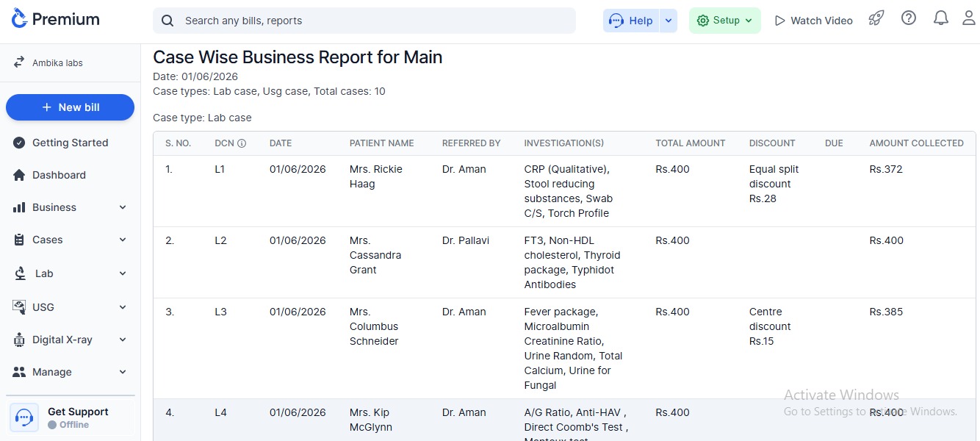Screen dimensions: 980x441
Task: Click the Premium logo icon
Action: coord(20,19)
